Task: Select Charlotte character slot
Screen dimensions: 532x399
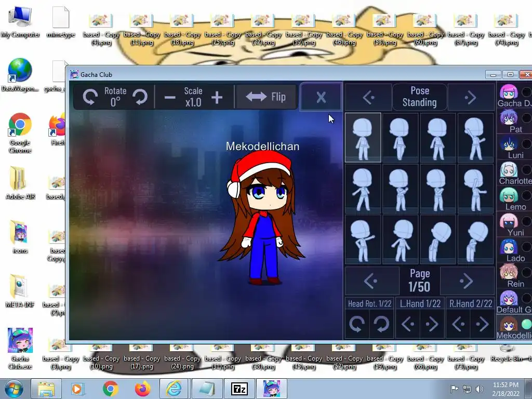Action: pos(514,172)
